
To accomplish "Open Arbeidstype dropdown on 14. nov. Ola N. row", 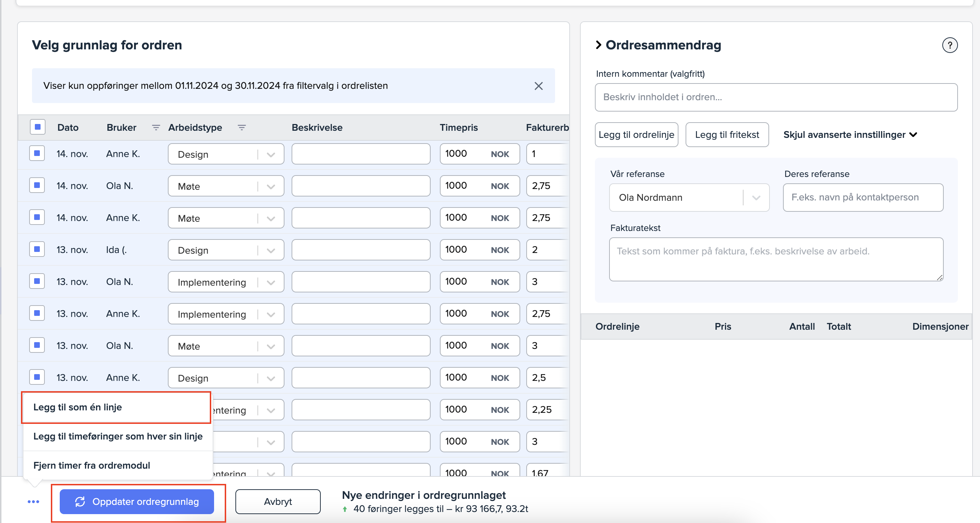I will [271, 186].
